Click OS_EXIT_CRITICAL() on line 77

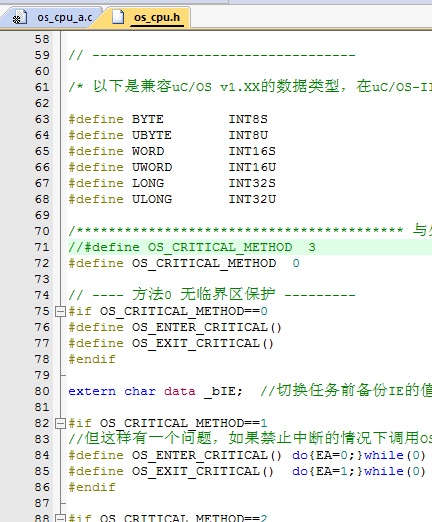(203, 343)
